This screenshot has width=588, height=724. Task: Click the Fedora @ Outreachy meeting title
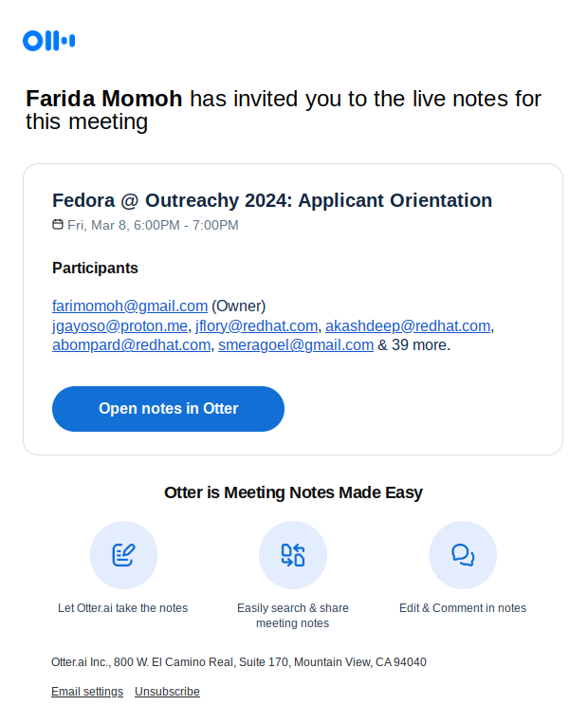point(272,200)
